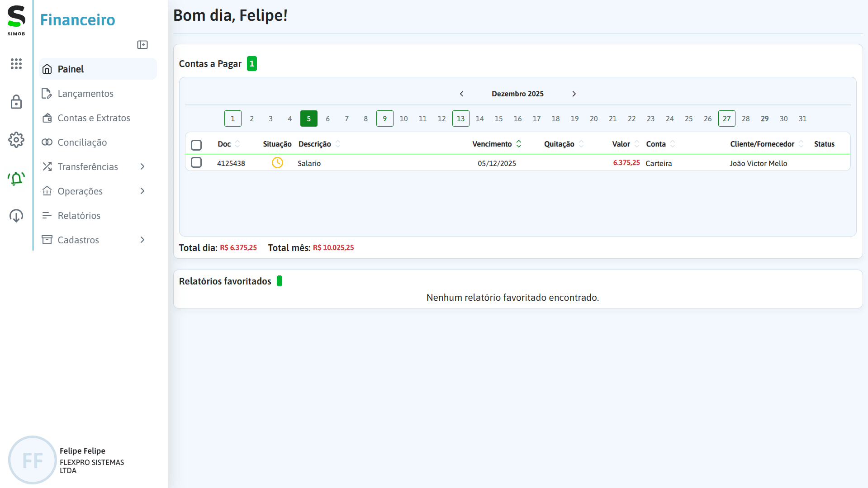
Task: Toggle the yellow clock situation indicator
Action: (277, 162)
